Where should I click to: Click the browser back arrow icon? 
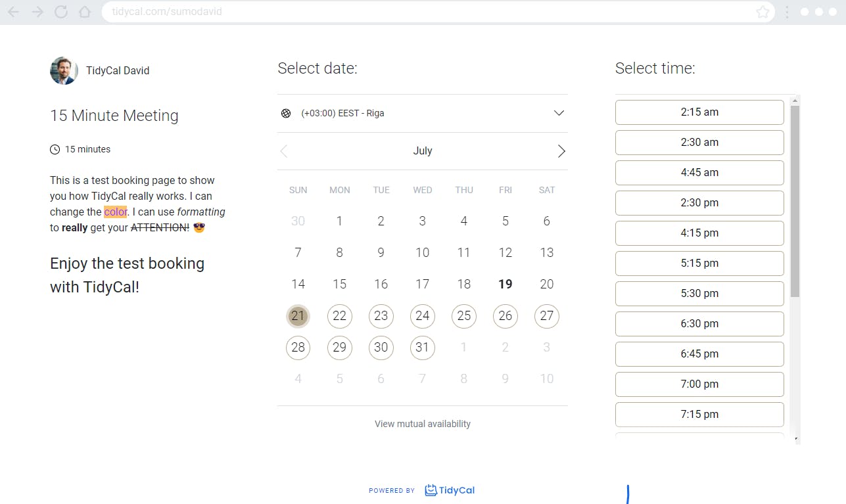pyautogui.click(x=13, y=12)
